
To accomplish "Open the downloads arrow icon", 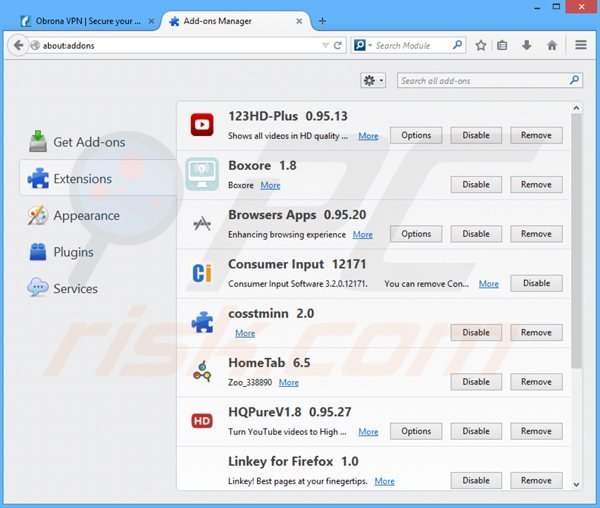I will click(x=527, y=46).
